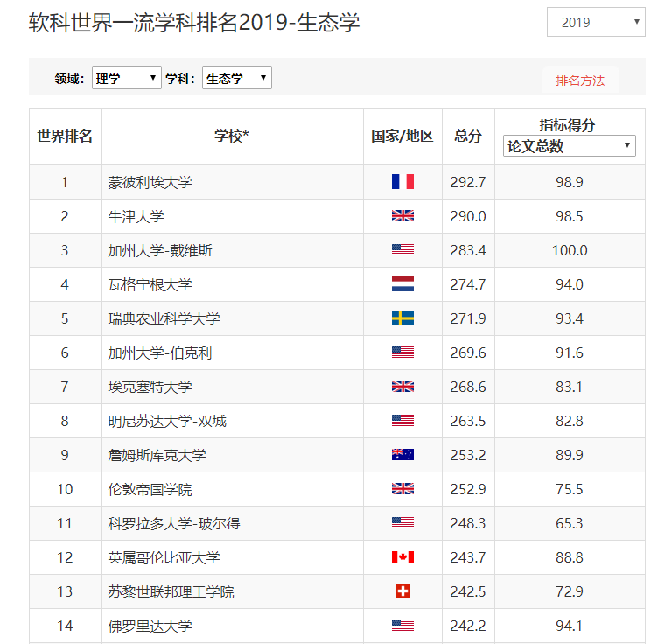
Task: Open 佛罗里达大学 school link
Action: click(x=150, y=626)
